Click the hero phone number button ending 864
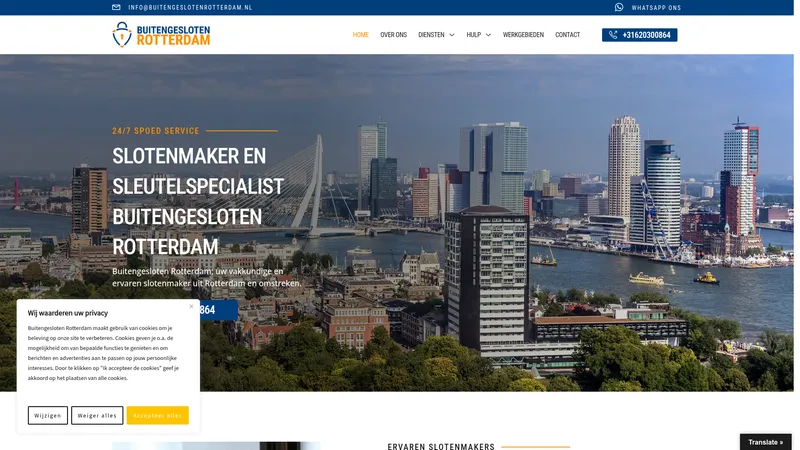The width and height of the screenshot is (800, 450). 218,310
